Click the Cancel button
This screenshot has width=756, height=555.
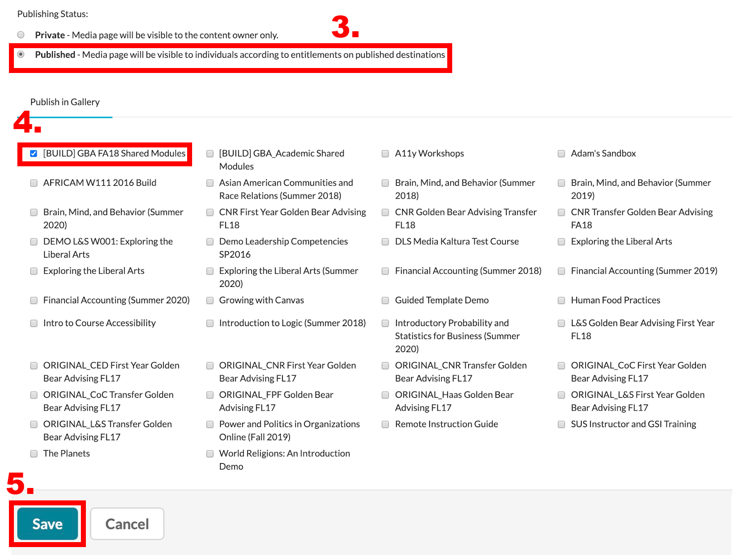point(127,524)
